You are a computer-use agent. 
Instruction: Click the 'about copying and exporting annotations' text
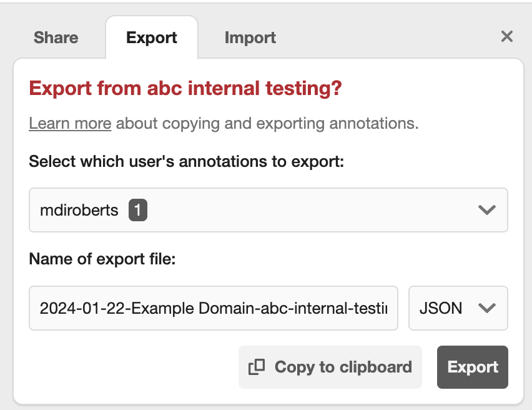click(x=267, y=123)
